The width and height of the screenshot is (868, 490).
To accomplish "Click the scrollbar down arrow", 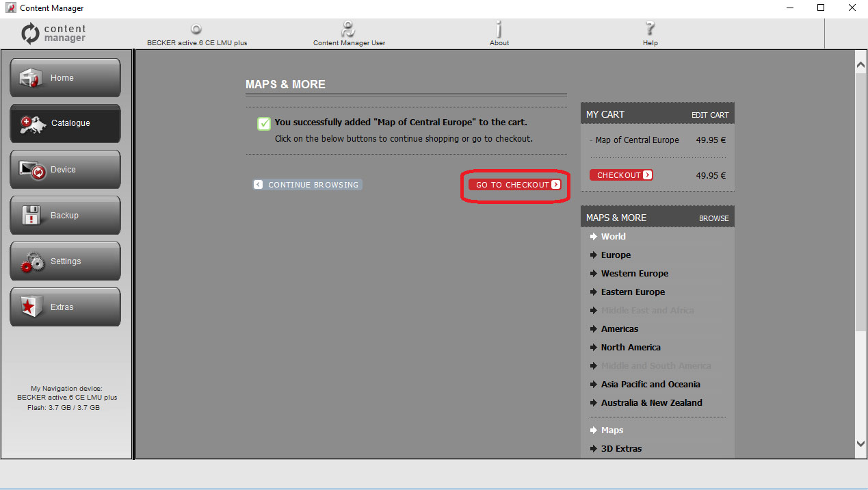I will [x=860, y=443].
